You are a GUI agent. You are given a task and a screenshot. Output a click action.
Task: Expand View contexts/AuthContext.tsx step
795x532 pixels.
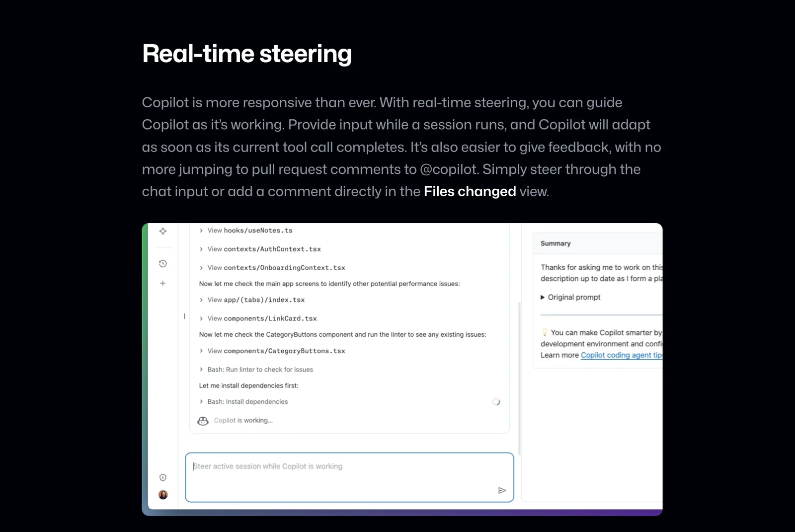[x=201, y=249]
